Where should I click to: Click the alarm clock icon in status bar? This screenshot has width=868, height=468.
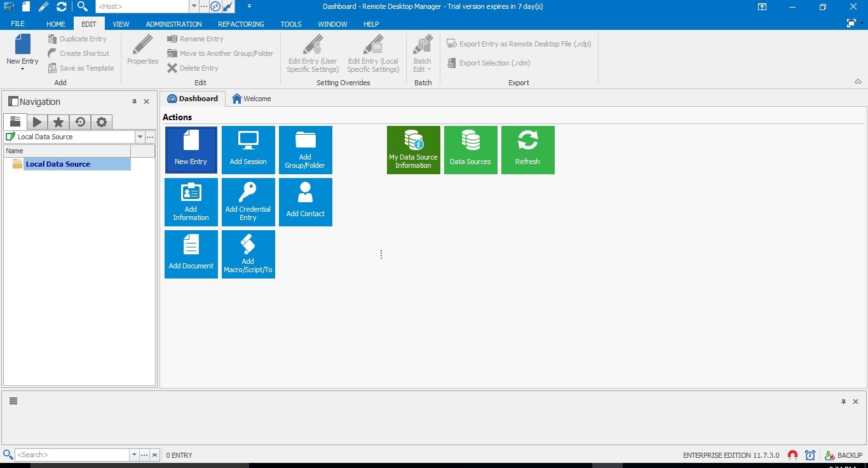(x=810, y=455)
